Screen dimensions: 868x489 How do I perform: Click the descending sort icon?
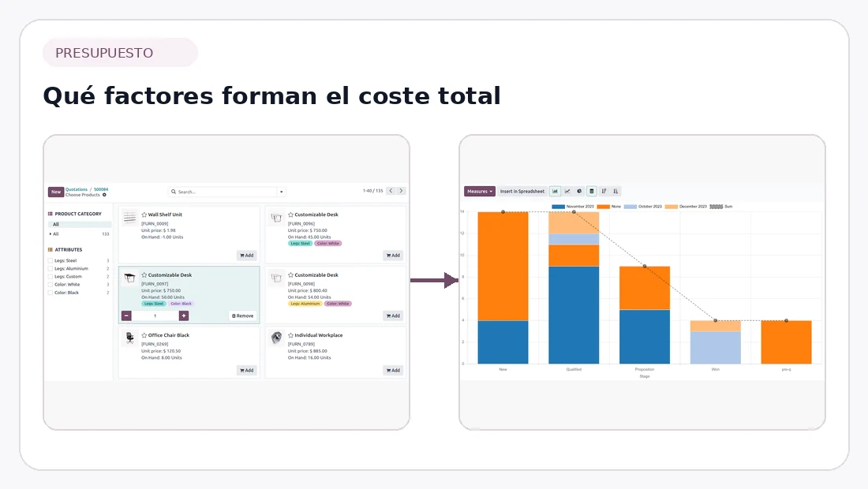click(604, 192)
